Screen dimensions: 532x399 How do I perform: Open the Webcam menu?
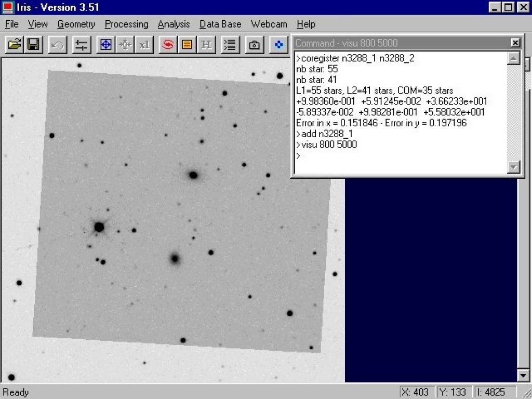click(269, 24)
